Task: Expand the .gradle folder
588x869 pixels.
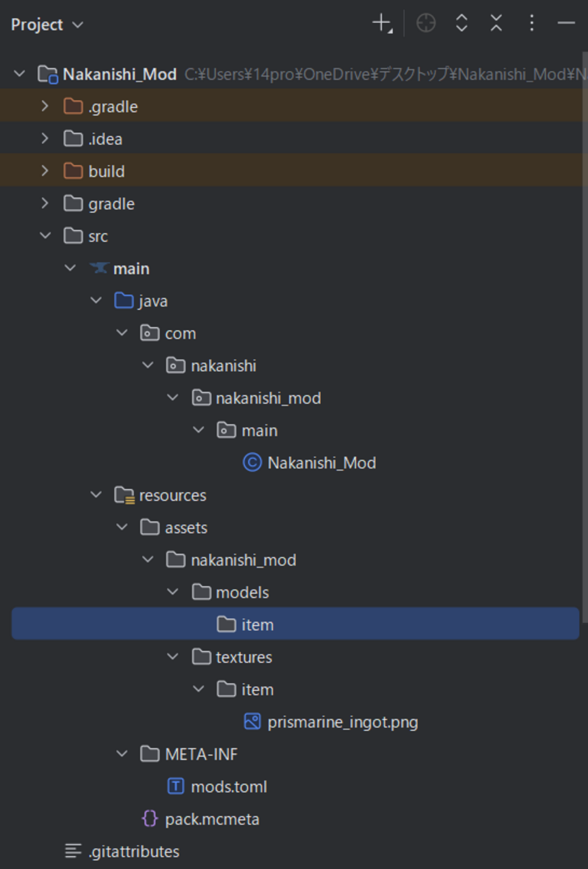Action: 45,106
